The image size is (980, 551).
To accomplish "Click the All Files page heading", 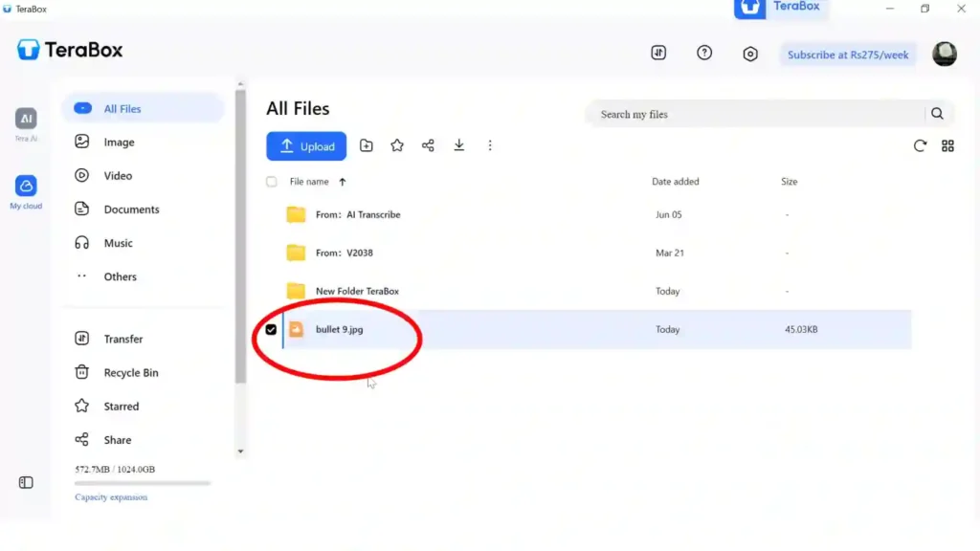I will (x=298, y=109).
